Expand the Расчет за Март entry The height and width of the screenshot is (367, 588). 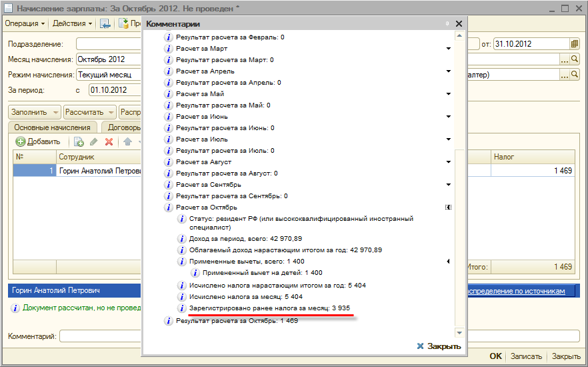tap(448, 49)
